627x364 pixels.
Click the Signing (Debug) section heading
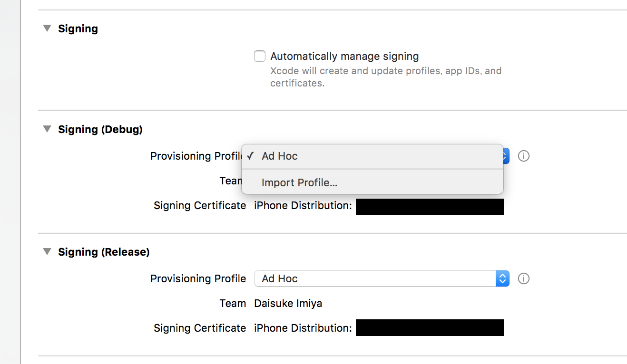pos(100,129)
